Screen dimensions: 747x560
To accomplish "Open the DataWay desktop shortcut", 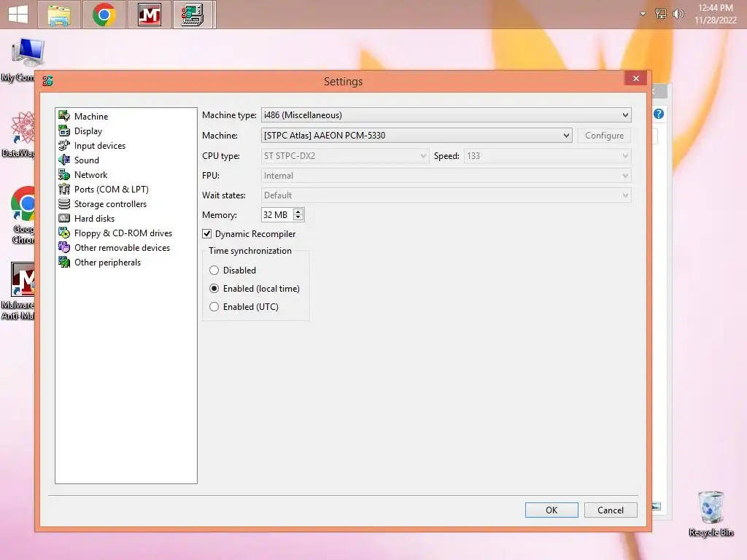I will click(19, 135).
